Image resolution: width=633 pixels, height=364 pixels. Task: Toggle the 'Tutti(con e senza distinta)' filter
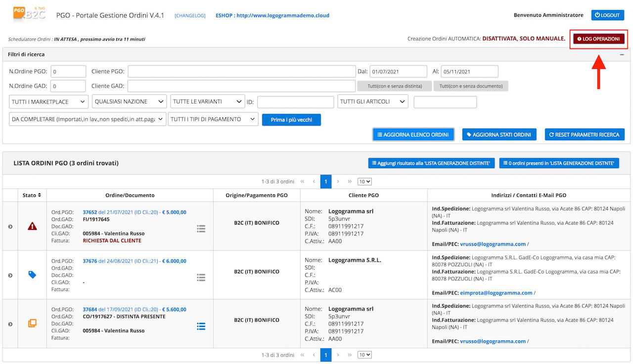[x=395, y=86]
